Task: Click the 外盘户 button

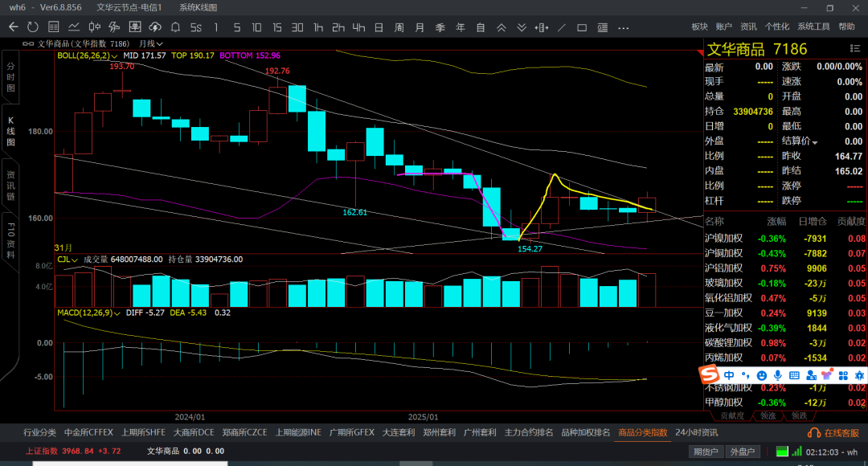Action: [x=743, y=452]
